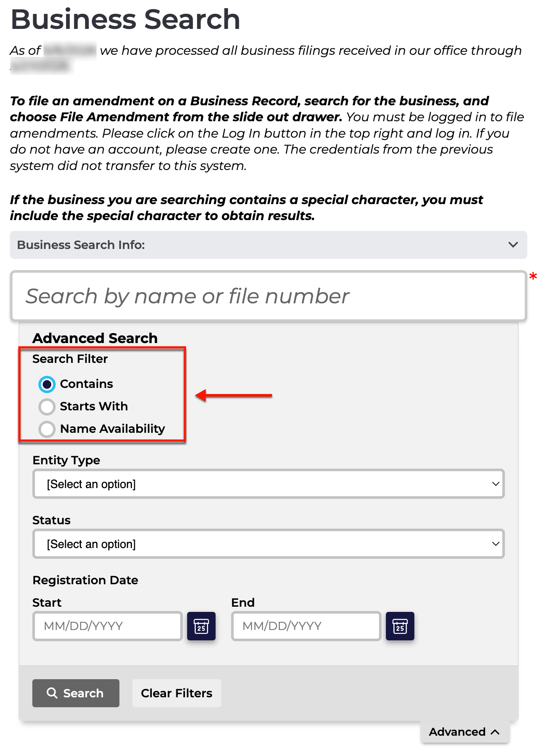Image resolution: width=545 pixels, height=756 pixels.
Task: Click the Clear Filters button
Action: 177,693
